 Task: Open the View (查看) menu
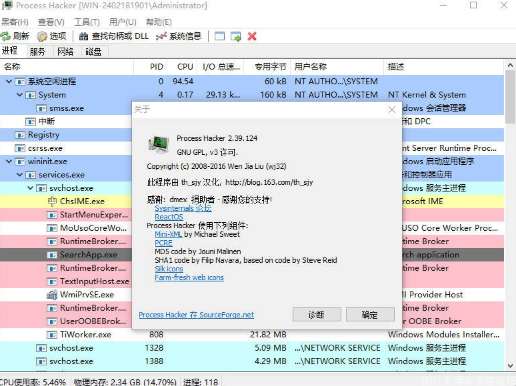coord(51,22)
